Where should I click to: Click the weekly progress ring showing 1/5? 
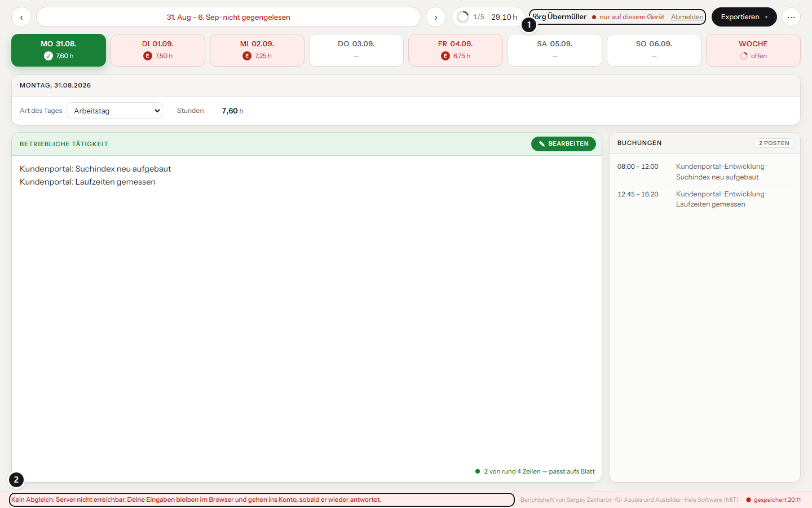[463, 17]
